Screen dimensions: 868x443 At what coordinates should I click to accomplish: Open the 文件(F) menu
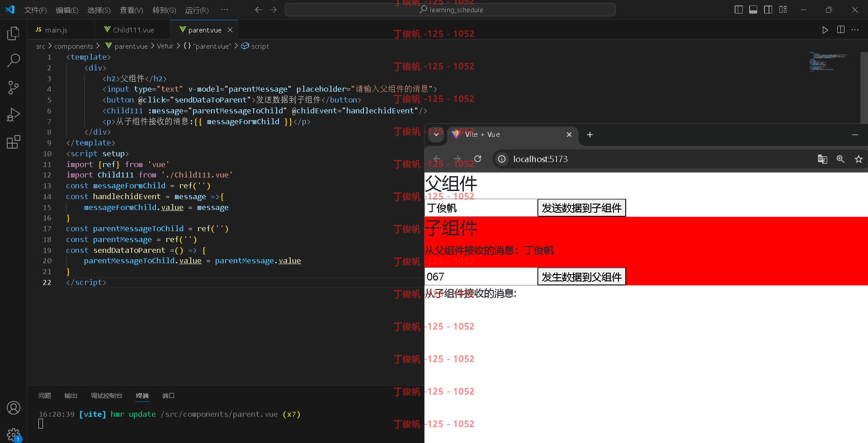click(x=35, y=10)
